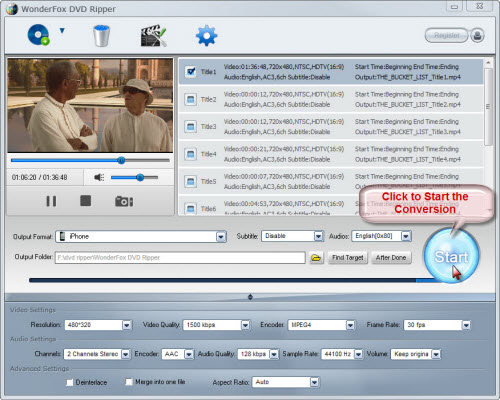Check the Title6 checkbox

click(190, 209)
